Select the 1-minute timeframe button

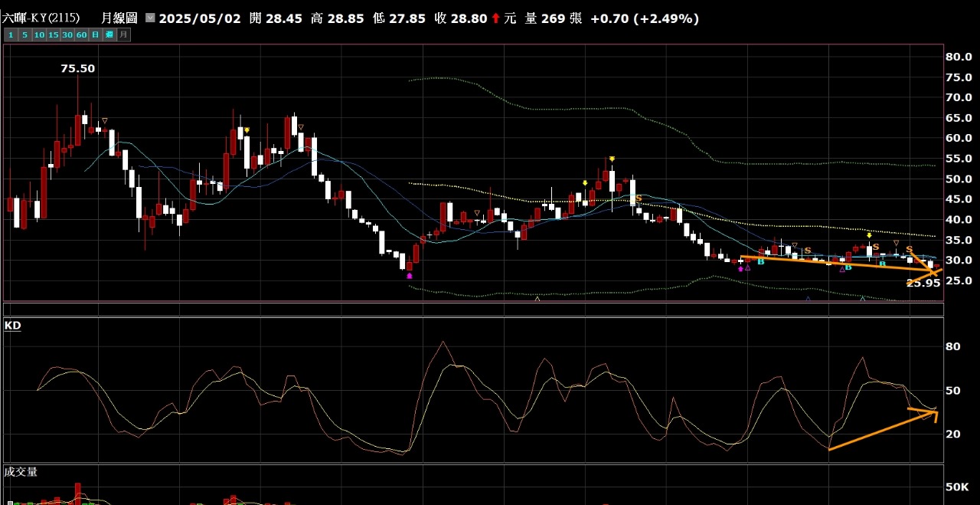[x=11, y=34]
